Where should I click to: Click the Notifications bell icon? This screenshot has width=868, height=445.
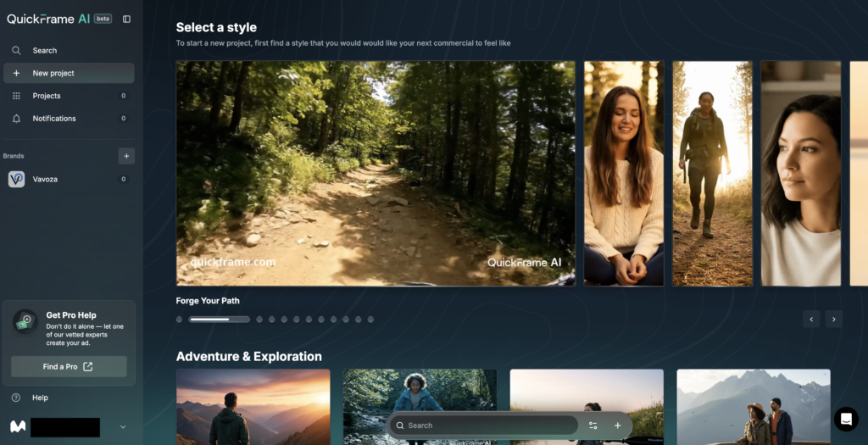tap(16, 119)
